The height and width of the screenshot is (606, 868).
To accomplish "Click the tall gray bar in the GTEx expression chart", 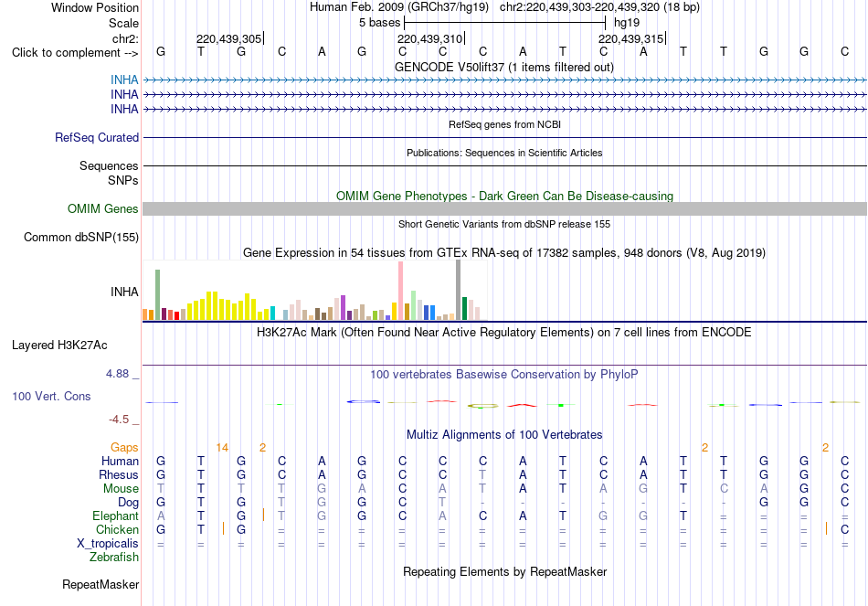I will pos(459,290).
